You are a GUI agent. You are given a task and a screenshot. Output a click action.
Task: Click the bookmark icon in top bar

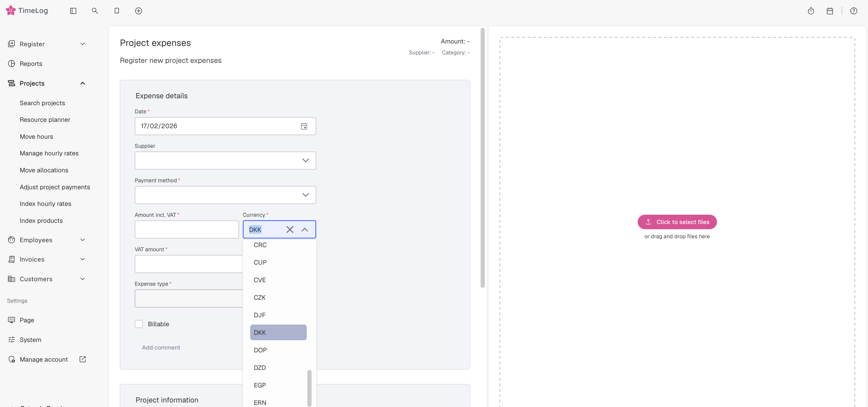[x=117, y=11]
